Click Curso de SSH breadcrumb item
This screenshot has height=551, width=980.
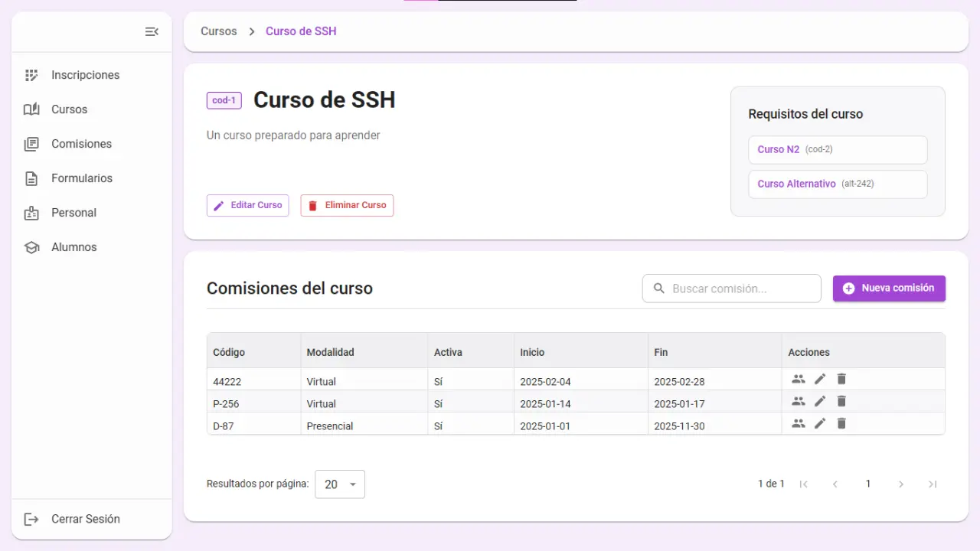coord(301,31)
